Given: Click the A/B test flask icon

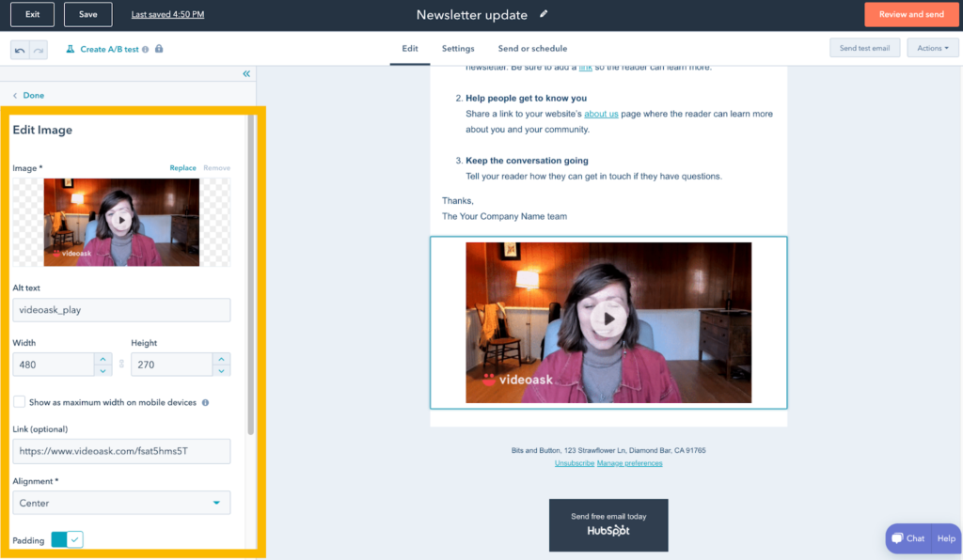Looking at the screenshot, I should pyautogui.click(x=70, y=49).
